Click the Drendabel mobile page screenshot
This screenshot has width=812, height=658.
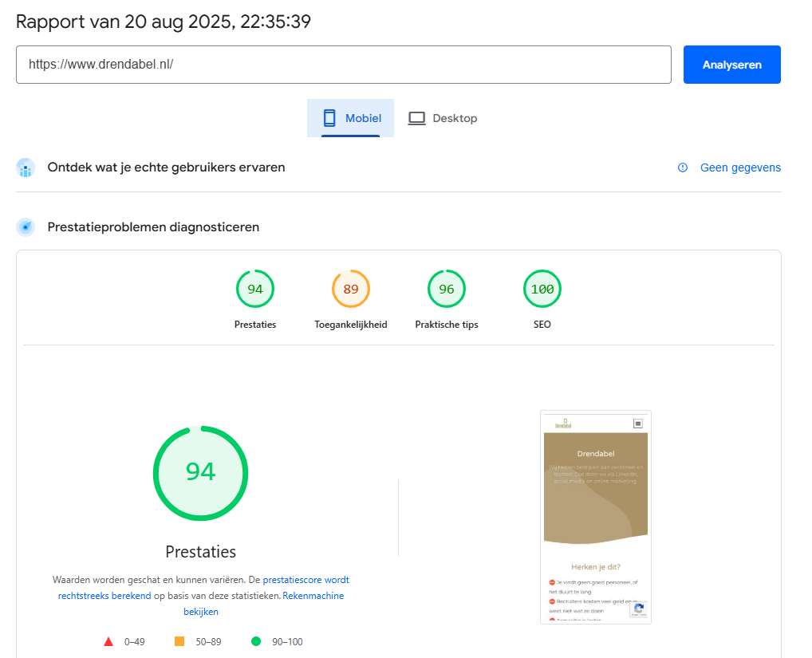[595, 517]
